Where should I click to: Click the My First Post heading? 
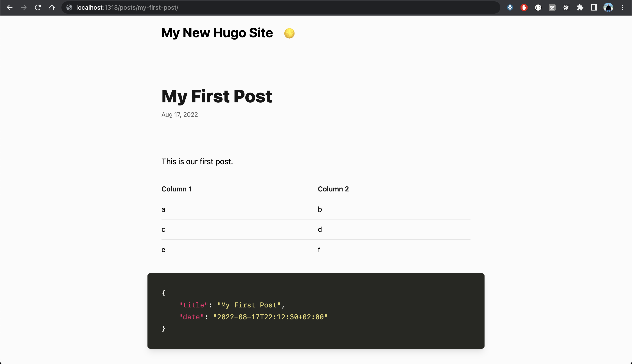(217, 96)
